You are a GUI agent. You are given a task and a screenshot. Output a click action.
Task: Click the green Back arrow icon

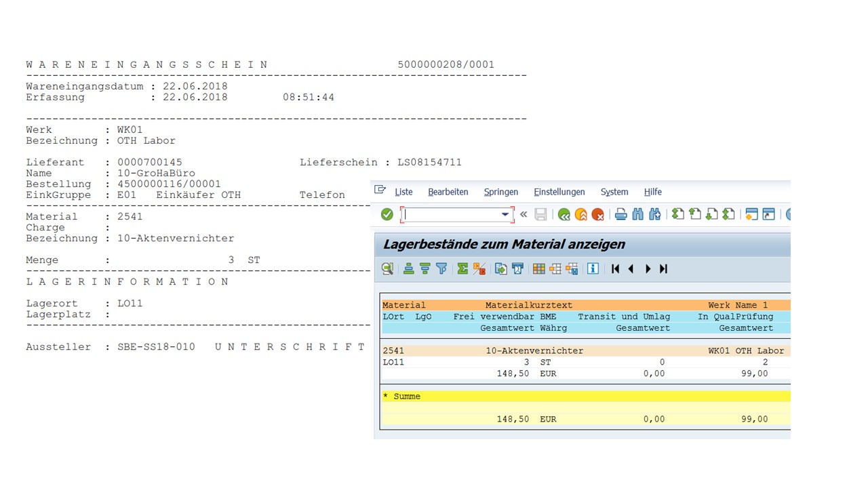click(x=564, y=215)
